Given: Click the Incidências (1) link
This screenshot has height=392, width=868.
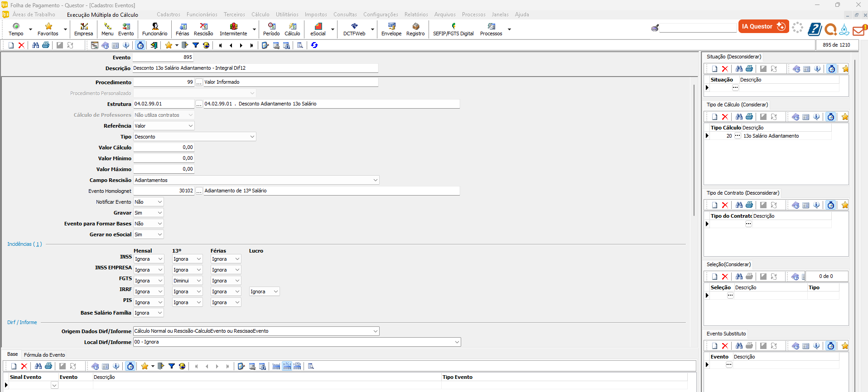Looking at the screenshot, I should [x=24, y=244].
